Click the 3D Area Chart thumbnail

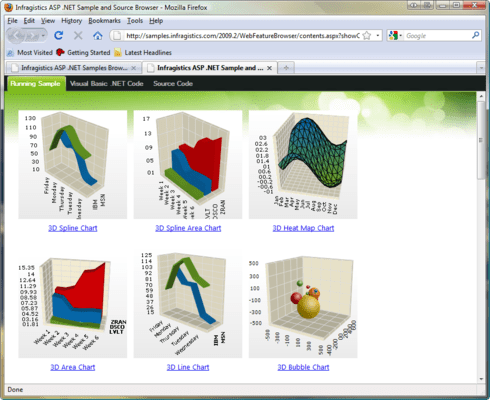pos(73,304)
